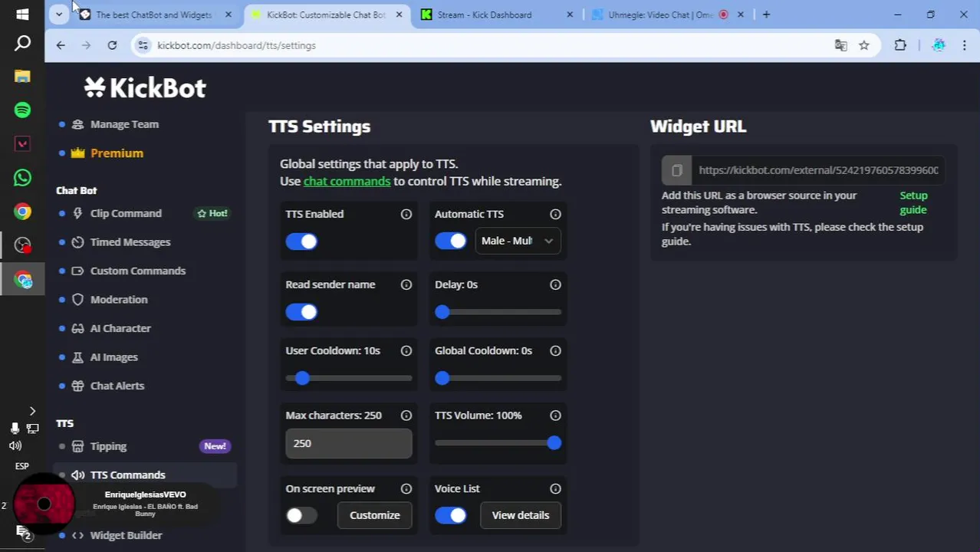Open the Widget Builder code icon
Screen dimensions: 980x552
click(77, 535)
